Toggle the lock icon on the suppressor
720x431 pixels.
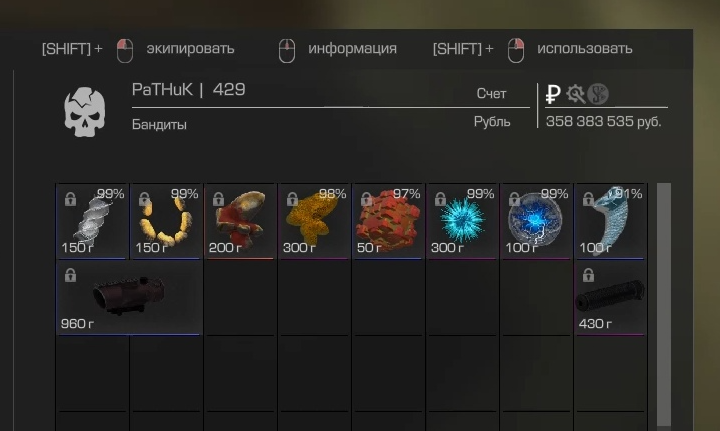coord(589,275)
